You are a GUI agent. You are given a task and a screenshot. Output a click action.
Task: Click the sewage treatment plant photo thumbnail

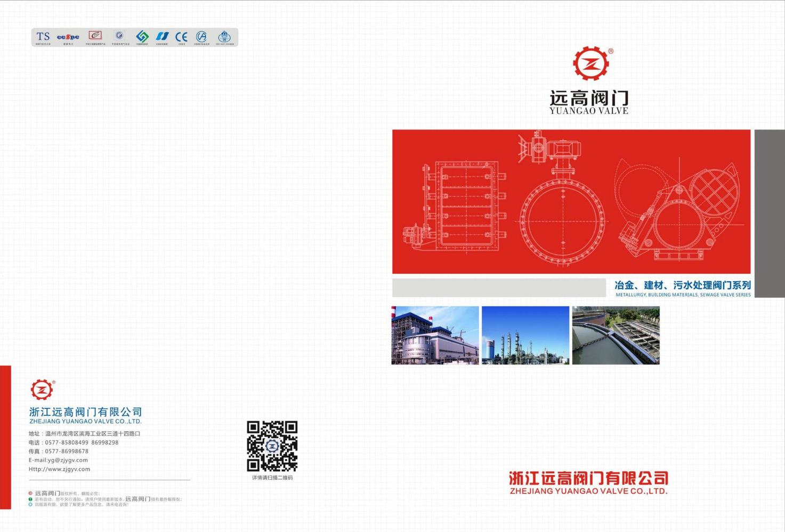[x=616, y=335]
